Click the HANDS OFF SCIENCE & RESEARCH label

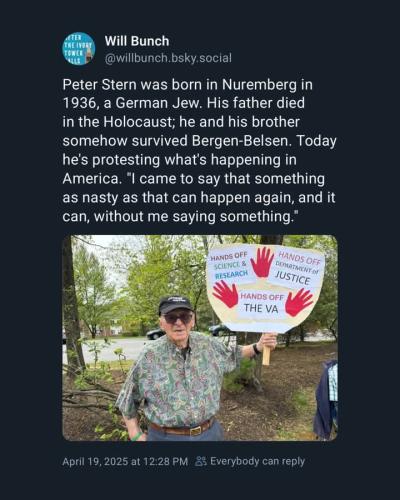click(230, 266)
